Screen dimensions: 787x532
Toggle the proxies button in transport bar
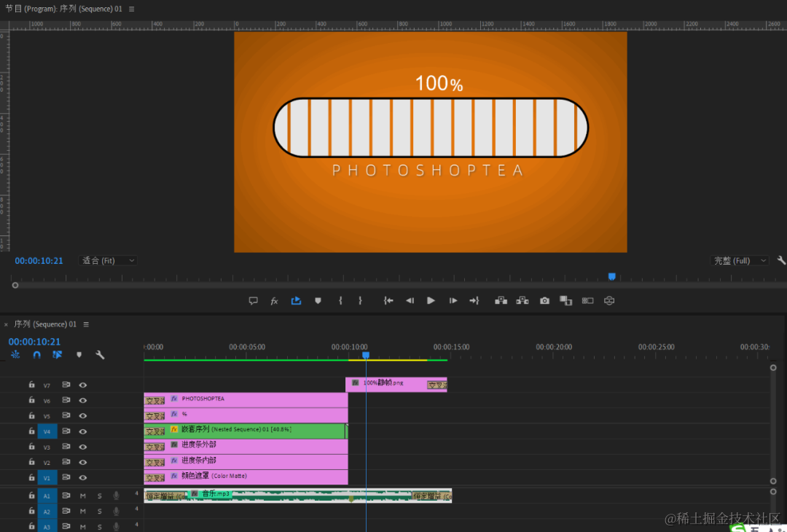pyautogui.click(x=587, y=301)
